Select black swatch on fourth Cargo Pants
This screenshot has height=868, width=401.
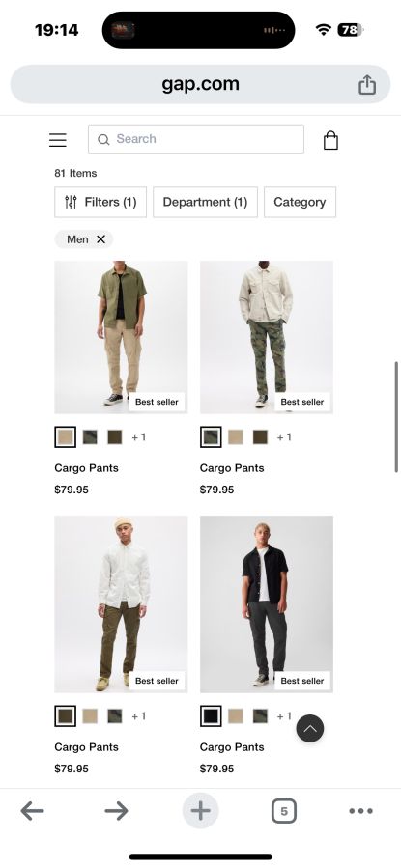tap(211, 716)
